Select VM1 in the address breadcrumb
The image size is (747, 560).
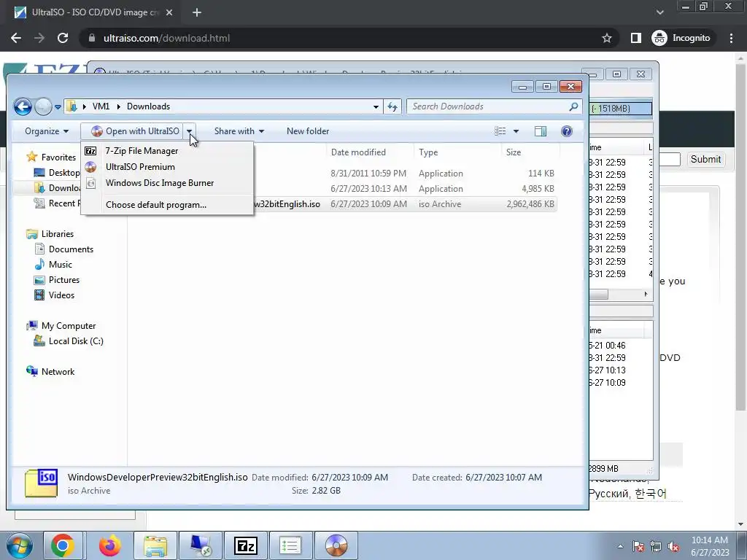pos(101,106)
